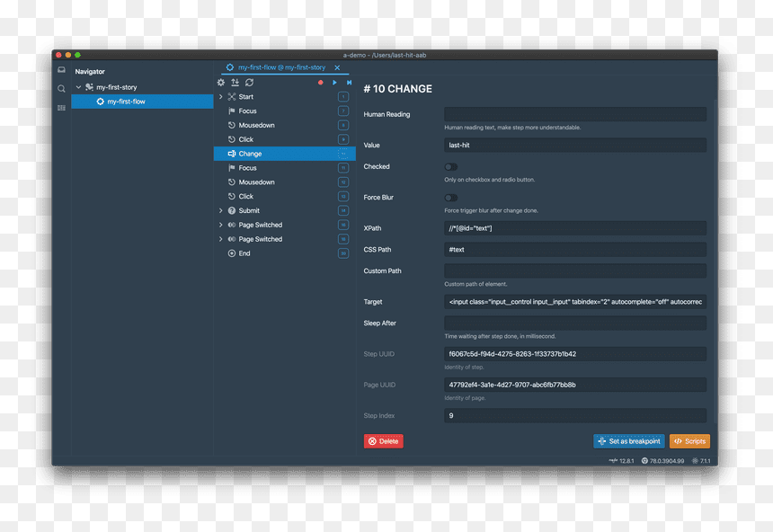Select the Focus step numbered 7

coord(285,111)
